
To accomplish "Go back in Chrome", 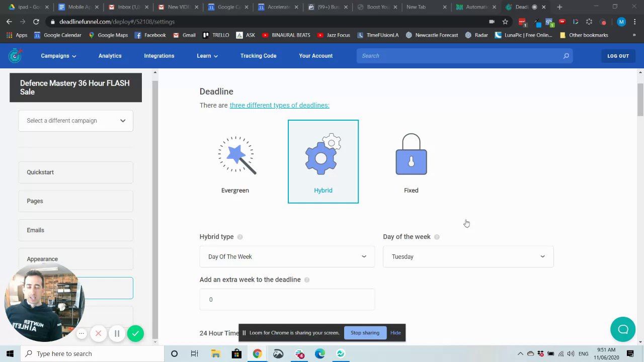I will tap(9, 22).
